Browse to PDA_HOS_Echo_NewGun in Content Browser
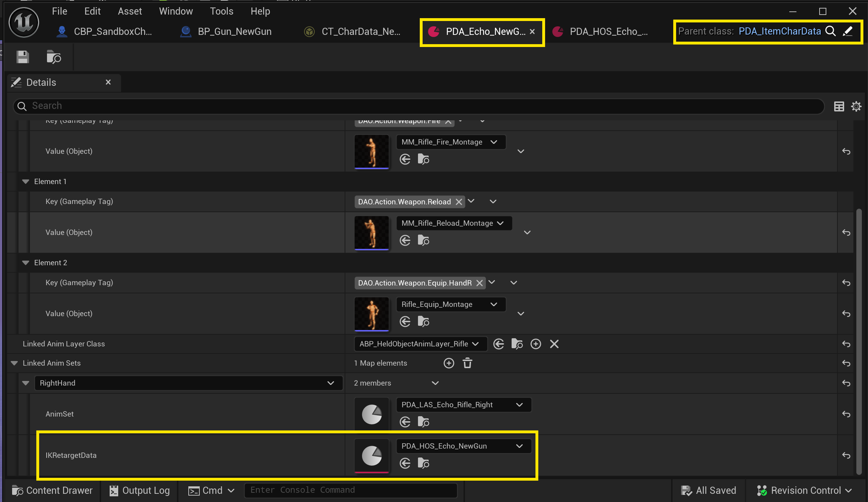868x502 pixels. click(423, 463)
